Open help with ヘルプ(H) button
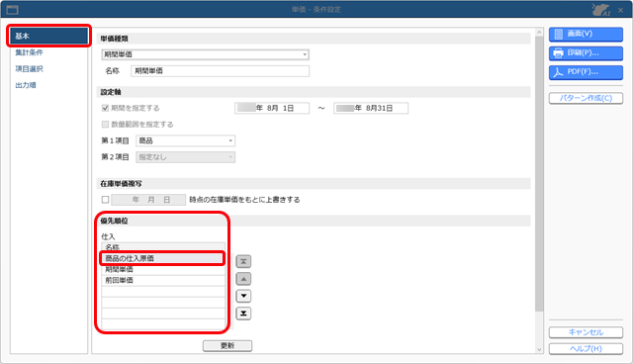Viewport: 633px width, 364px height. (x=586, y=348)
